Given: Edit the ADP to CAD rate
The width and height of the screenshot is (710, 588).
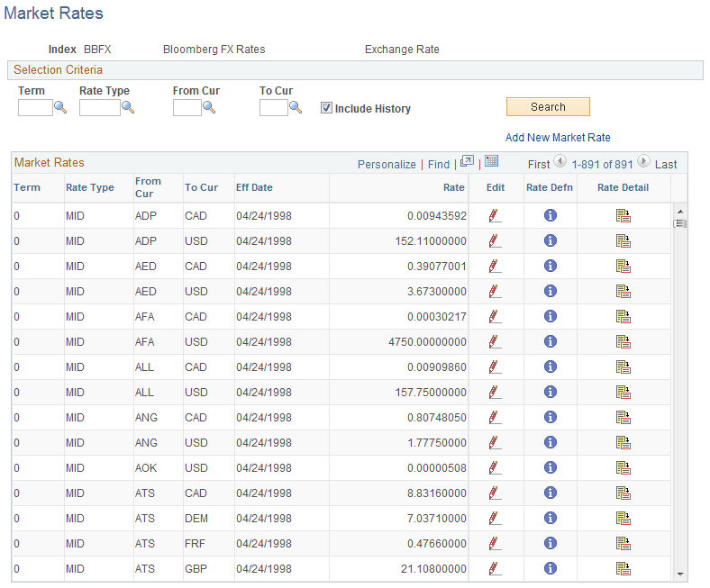Looking at the screenshot, I should 495,215.
